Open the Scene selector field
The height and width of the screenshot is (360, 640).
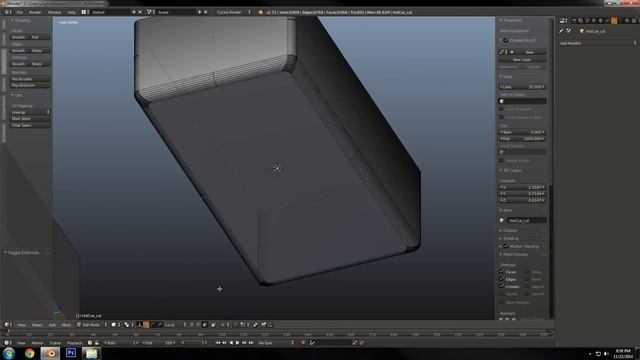[176, 12]
